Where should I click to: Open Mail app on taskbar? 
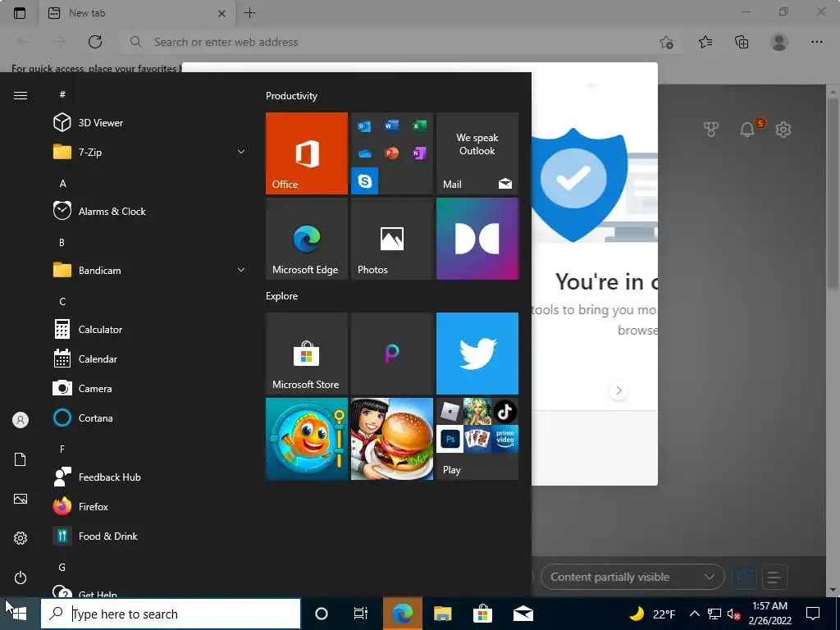click(x=523, y=614)
